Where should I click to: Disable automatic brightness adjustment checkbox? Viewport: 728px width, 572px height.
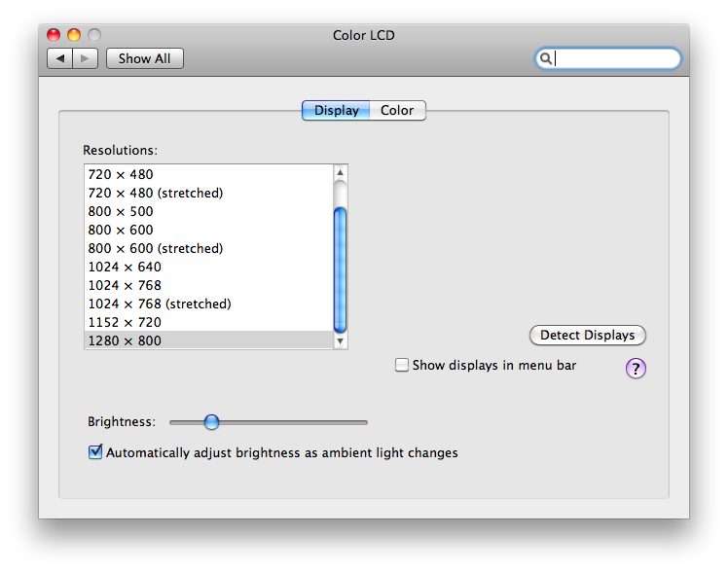tap(95, 451)
